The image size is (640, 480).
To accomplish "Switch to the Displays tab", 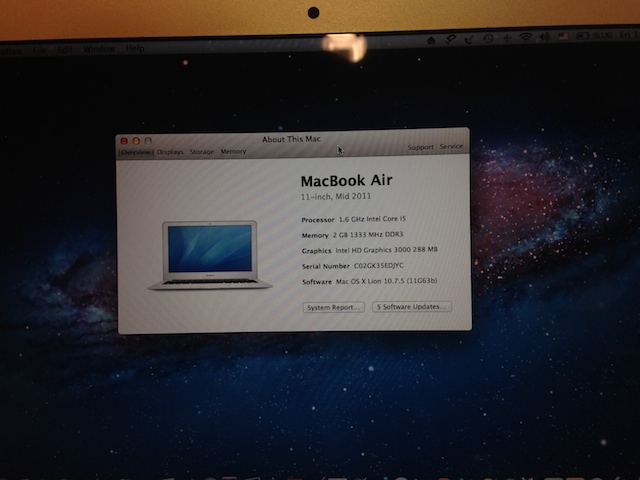I will click(170, 152).
